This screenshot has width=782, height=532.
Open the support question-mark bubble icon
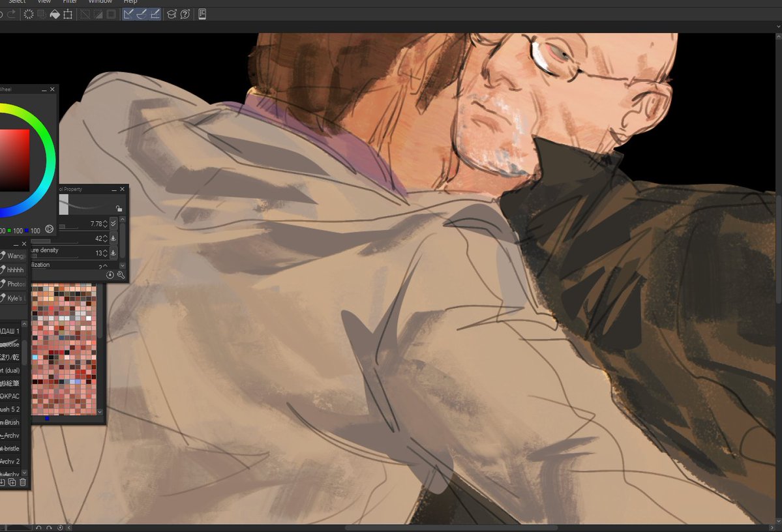pos(185,14)
